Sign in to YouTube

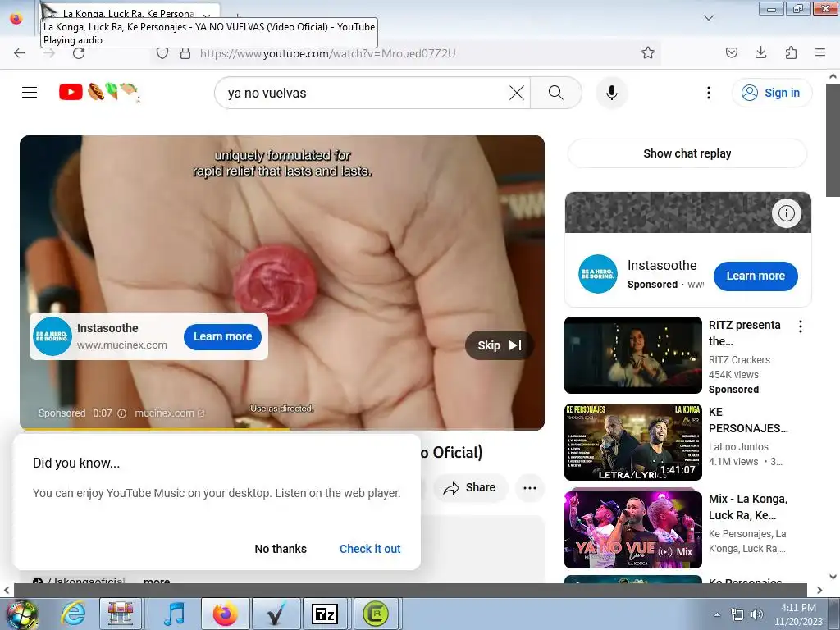click(x=772, y=93)
